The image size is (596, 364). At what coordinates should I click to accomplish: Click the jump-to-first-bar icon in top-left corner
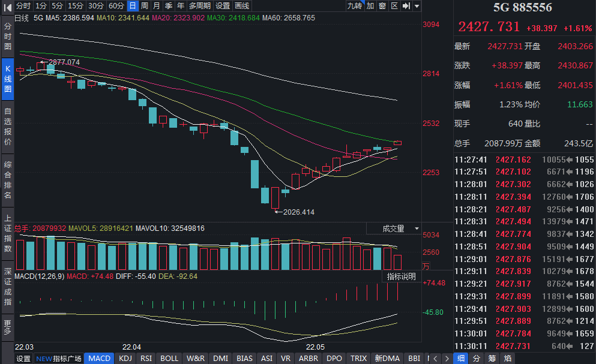click(x=7, y=6)
